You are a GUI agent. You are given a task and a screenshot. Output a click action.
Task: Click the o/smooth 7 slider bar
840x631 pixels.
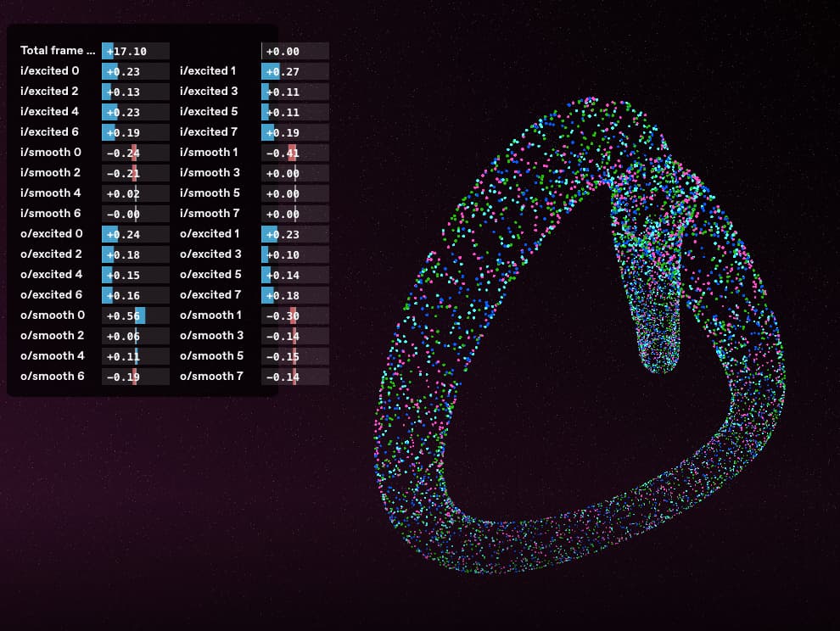[x=294, y=377]
